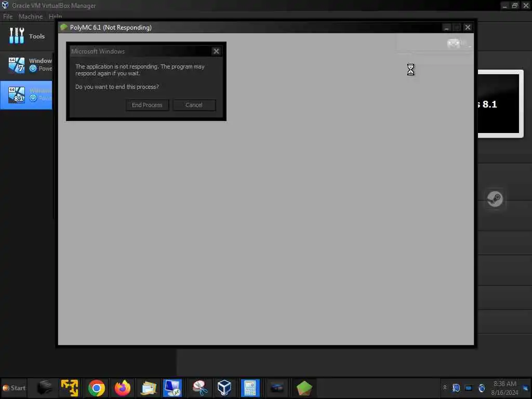Close the Microsoft Windows dialog
The width and height of the screenshot is (532, 399).
[216, 51]
